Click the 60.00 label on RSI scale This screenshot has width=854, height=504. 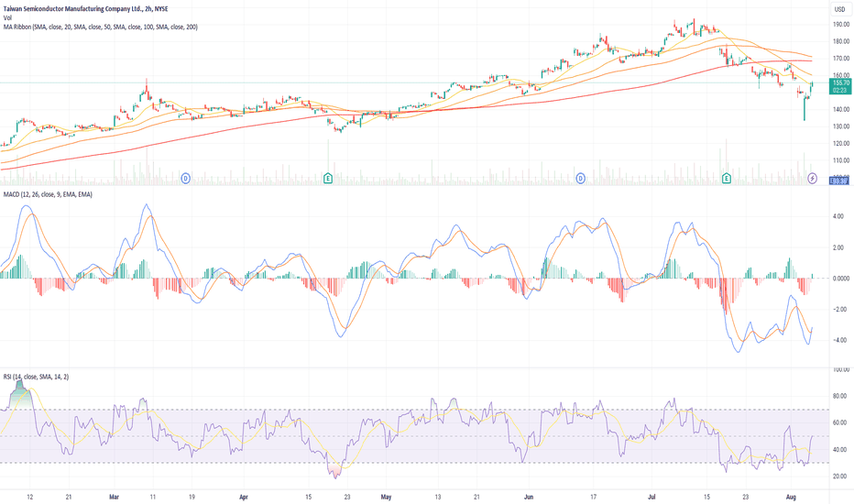click(x=840, y=422)
